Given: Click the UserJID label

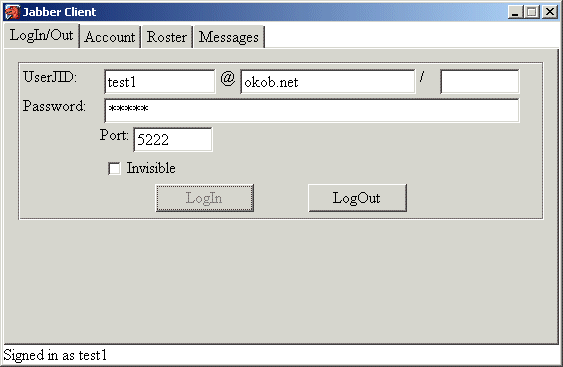Looking at the screenshot, I should (x=50, y=77).
